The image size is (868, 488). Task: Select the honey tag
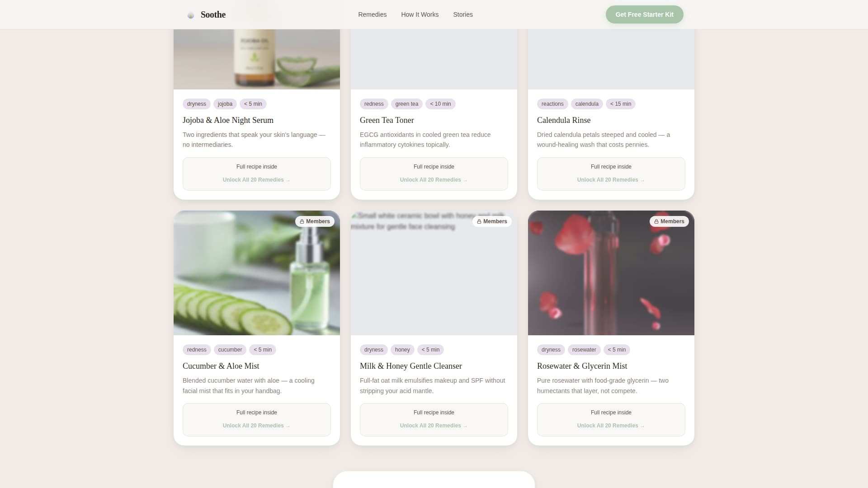point(402,350)
